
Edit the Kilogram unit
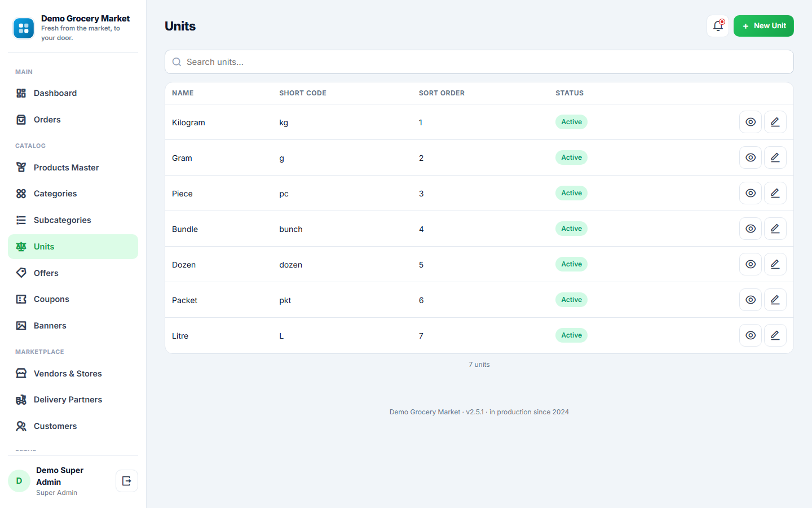pos(775,122)
